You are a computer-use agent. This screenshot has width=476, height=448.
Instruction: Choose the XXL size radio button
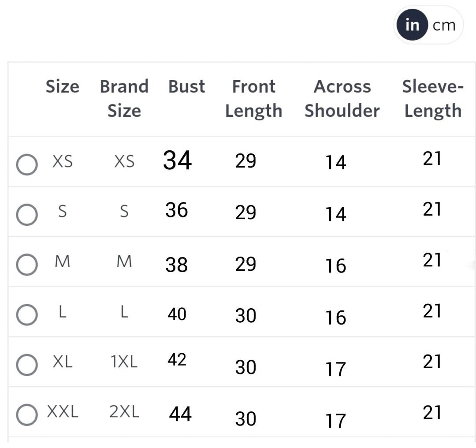coord(26,415)
